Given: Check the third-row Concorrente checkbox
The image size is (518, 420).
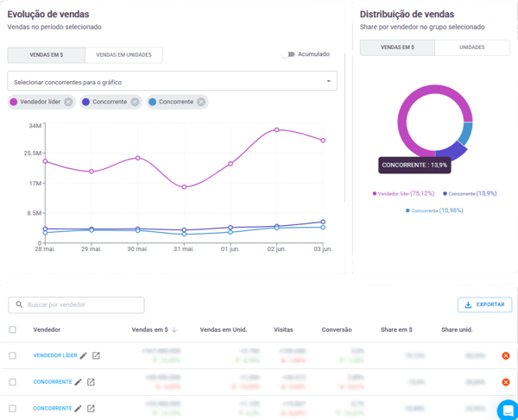Looking at the screenshot, I should pos(13,409).
